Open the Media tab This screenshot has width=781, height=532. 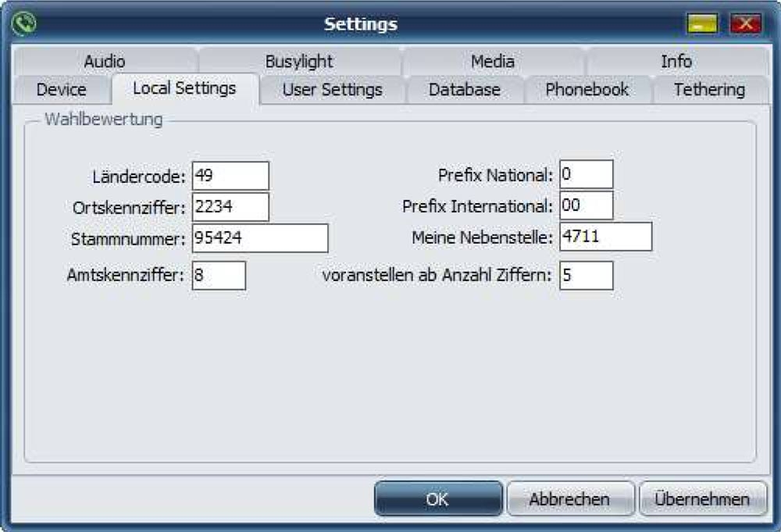coord(493,61)
